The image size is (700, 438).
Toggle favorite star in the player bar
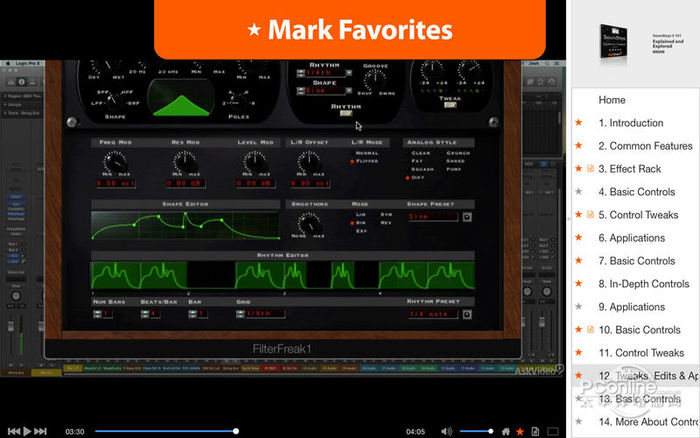[520, 431]
